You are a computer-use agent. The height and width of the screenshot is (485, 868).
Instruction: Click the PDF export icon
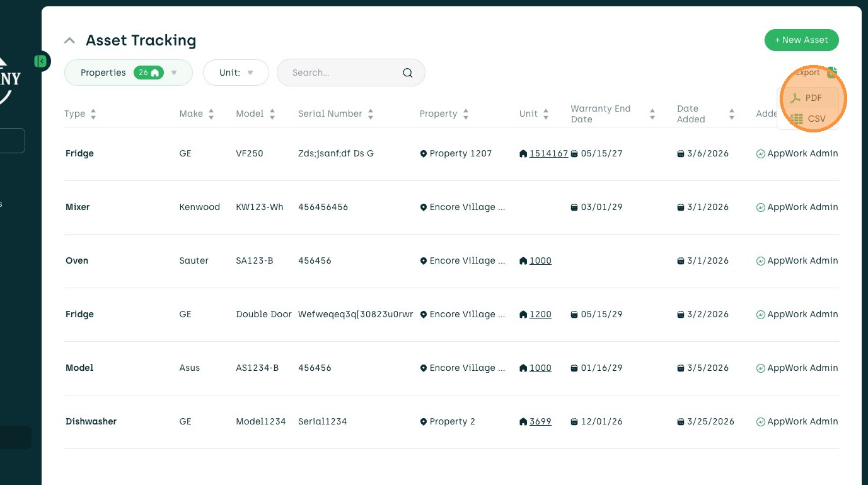pyautogui.click(x=796, y=98)
